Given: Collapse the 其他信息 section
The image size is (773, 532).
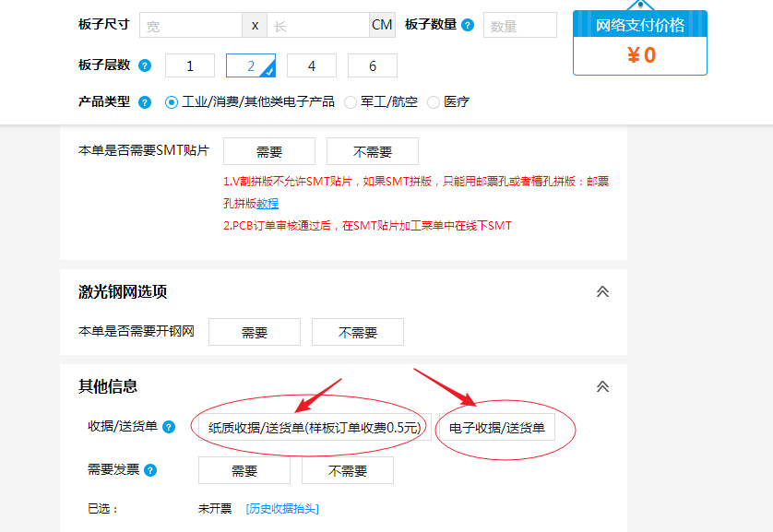Looking at the screenshot, I should pyautogui.click(x=602, y=386).
